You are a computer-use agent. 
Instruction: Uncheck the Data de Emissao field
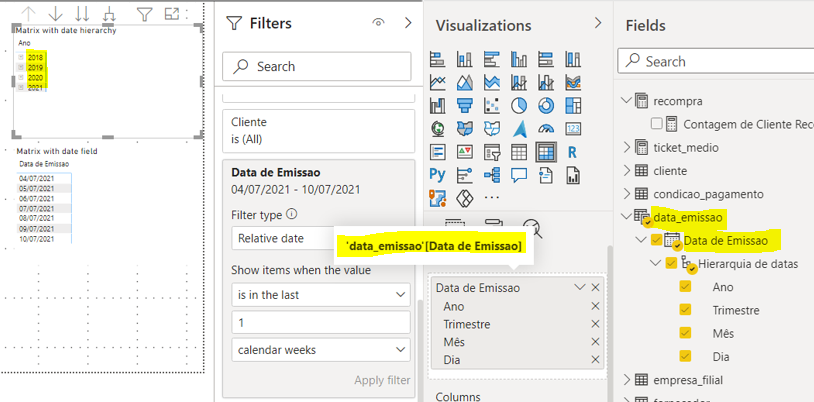[656, 240]
